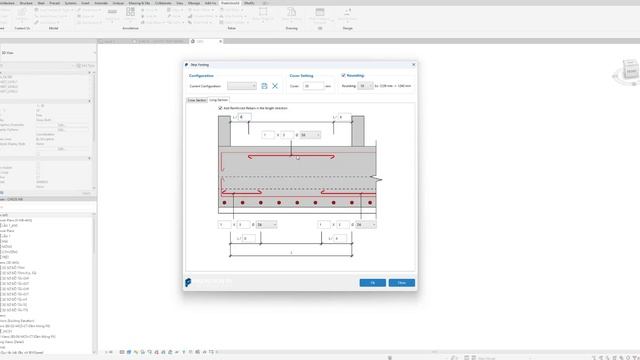Click the bottom-left L/ divisor input
Screen dimensions: 640x360
point(249,238)
